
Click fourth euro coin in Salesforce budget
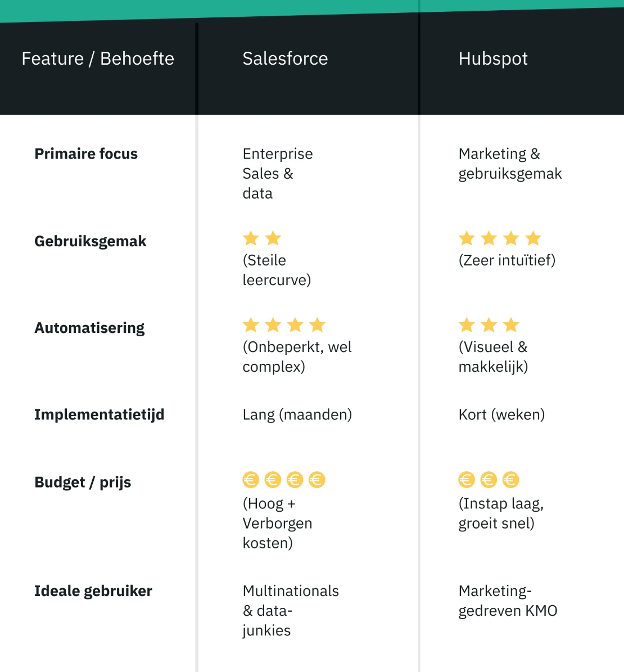click(x=317, y=480)
